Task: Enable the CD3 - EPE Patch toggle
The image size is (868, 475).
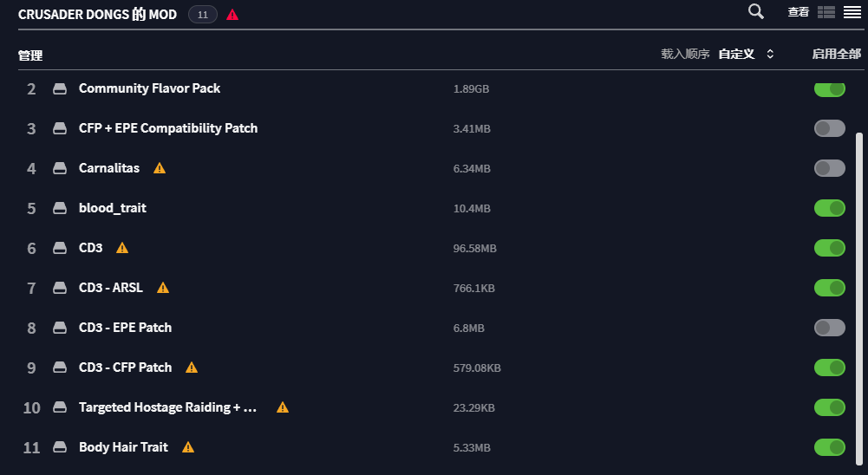Action: pyautogui.click(x=829, y=328)
